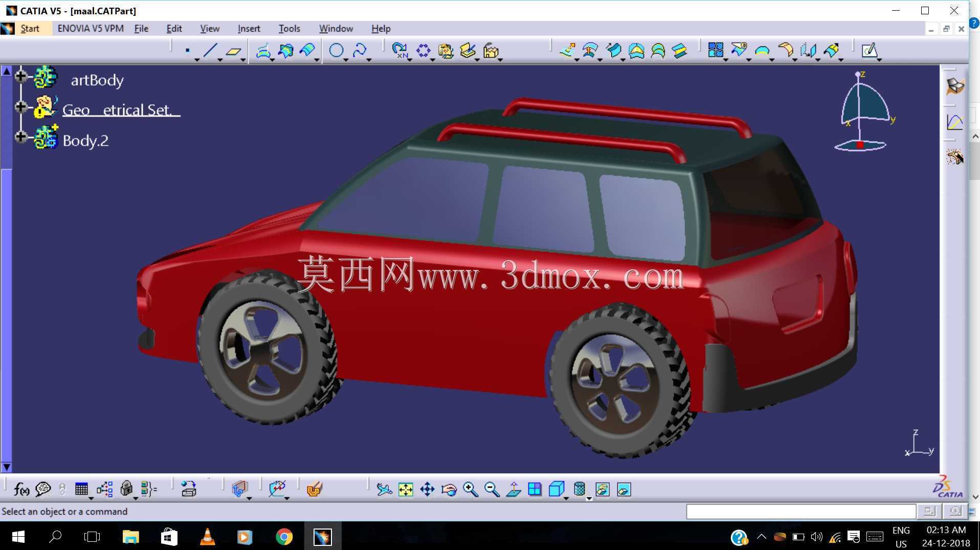The width and height of the screenshot is (980, 550).
Task: Click the 3D compass in the viewport
Action: 864,112
